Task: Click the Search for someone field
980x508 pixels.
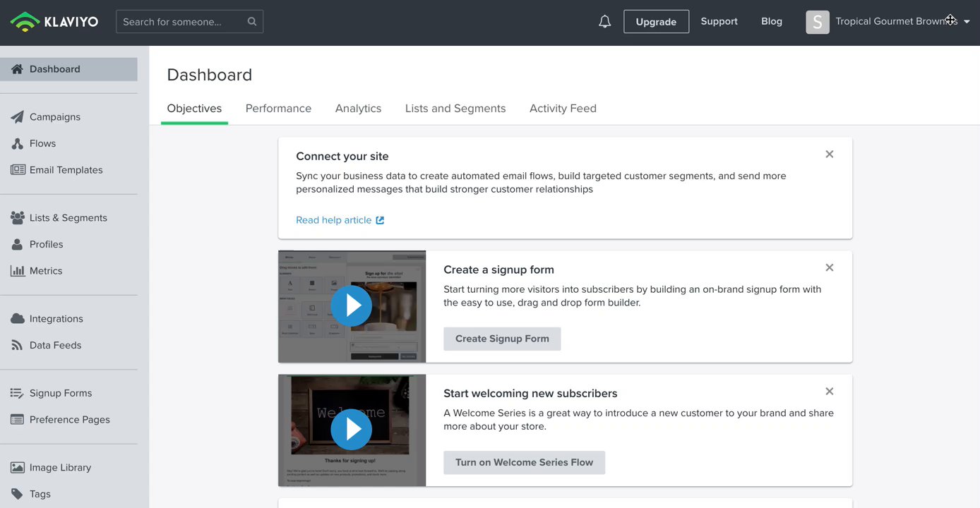Action: click(x=182, y=22)
